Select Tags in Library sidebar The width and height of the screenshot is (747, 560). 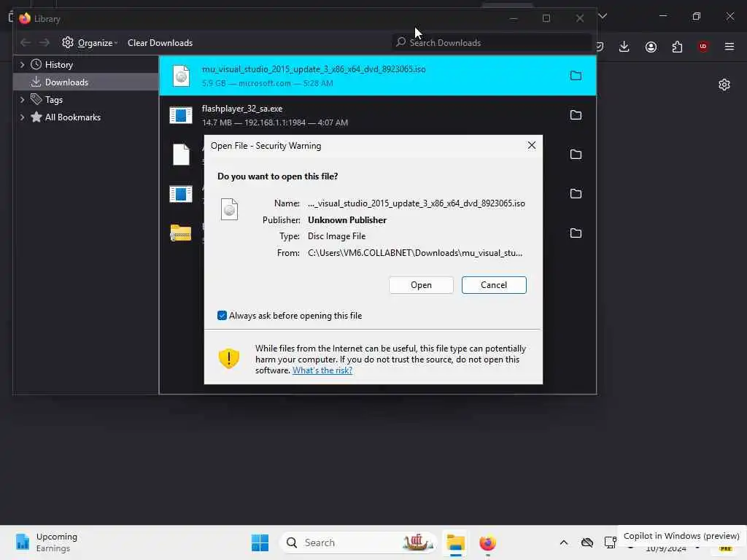tap(53, 99)
